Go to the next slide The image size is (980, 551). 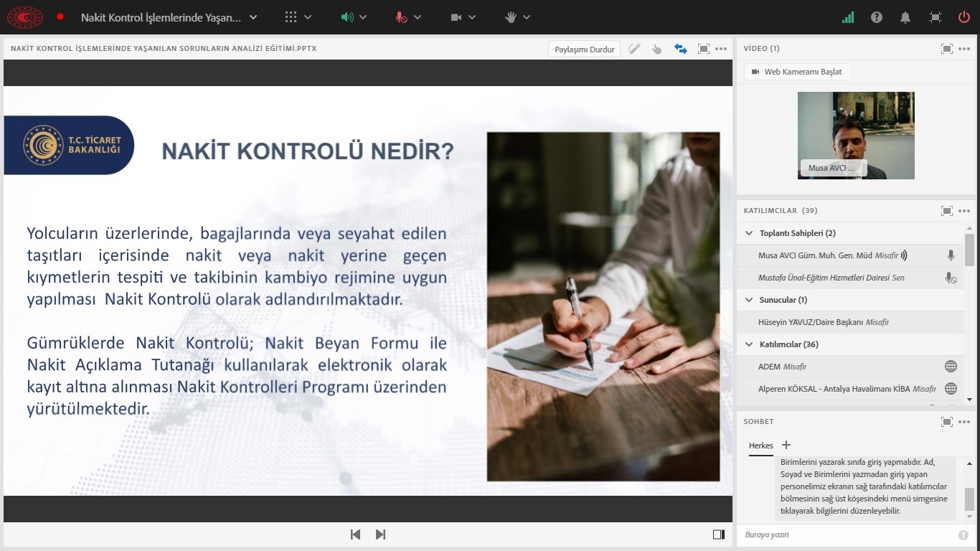(x=380, y=534)
